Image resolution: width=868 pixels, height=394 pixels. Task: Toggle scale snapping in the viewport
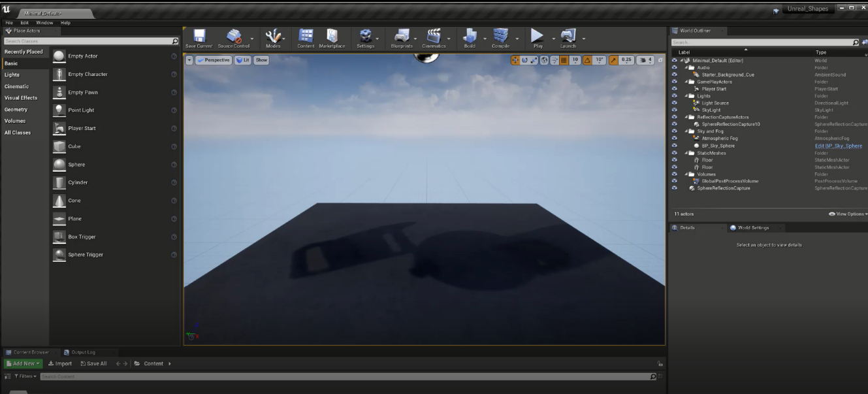[613, 60]
